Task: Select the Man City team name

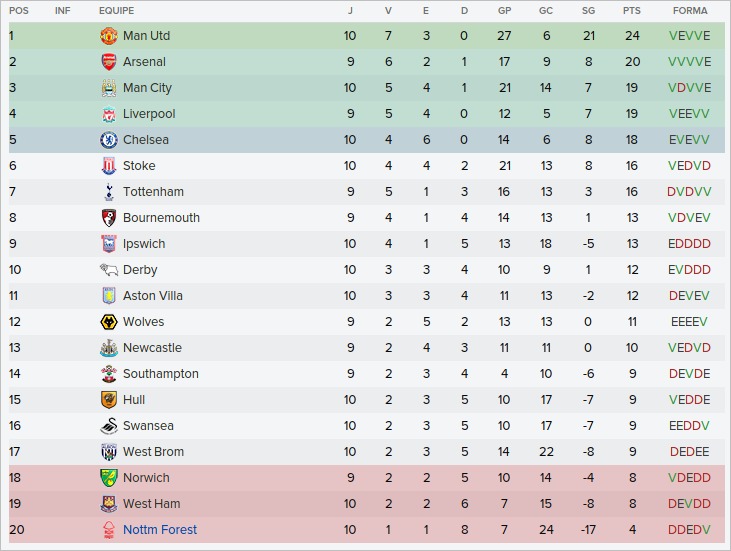Action: (147, 88)
